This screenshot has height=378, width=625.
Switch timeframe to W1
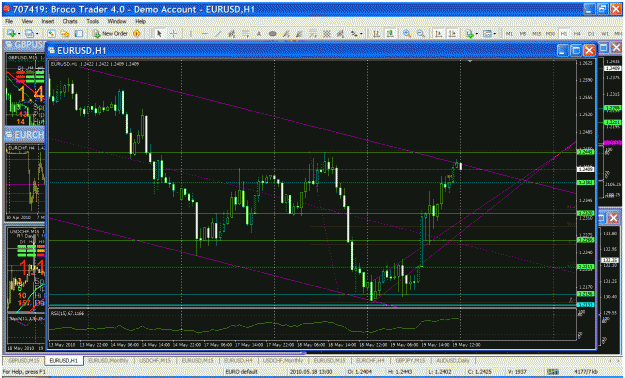click(605, 33)
